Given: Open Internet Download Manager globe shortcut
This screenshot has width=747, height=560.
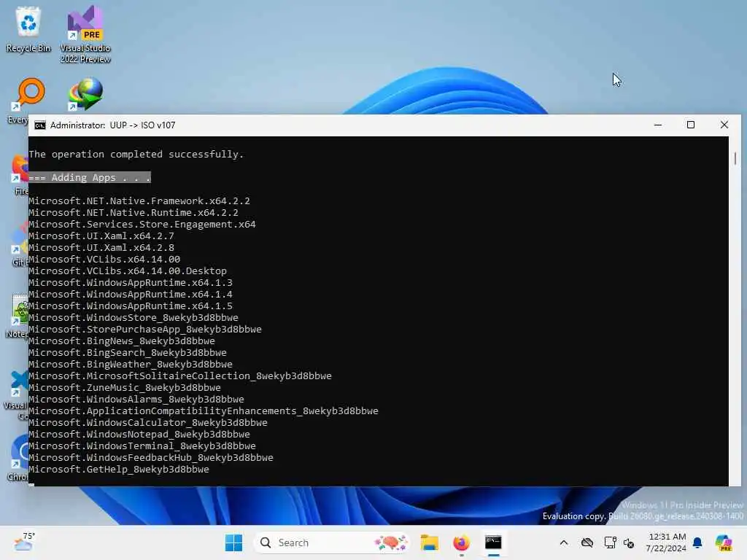Looking at the screenshot, I should pos(86,94).
